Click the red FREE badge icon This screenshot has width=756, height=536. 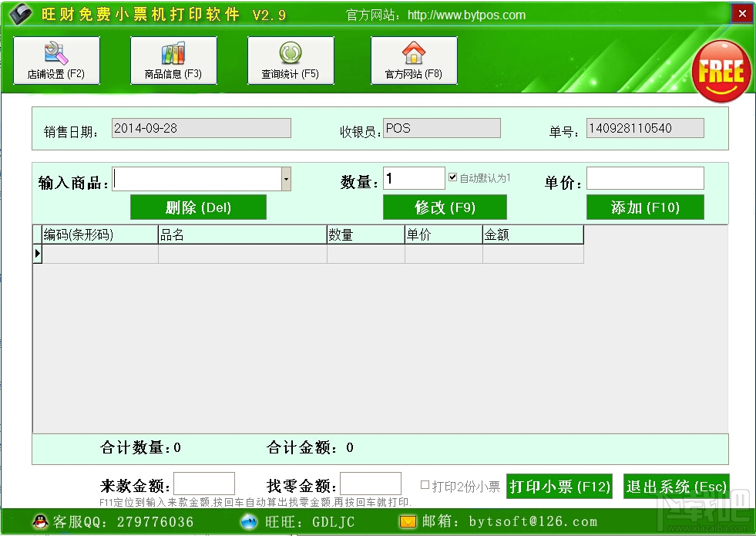tap(721, 72)
